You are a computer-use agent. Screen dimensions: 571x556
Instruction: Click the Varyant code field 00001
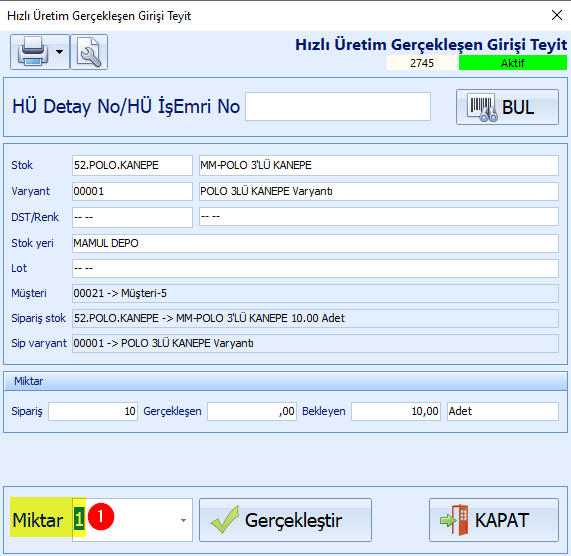[x=132, y=191]
